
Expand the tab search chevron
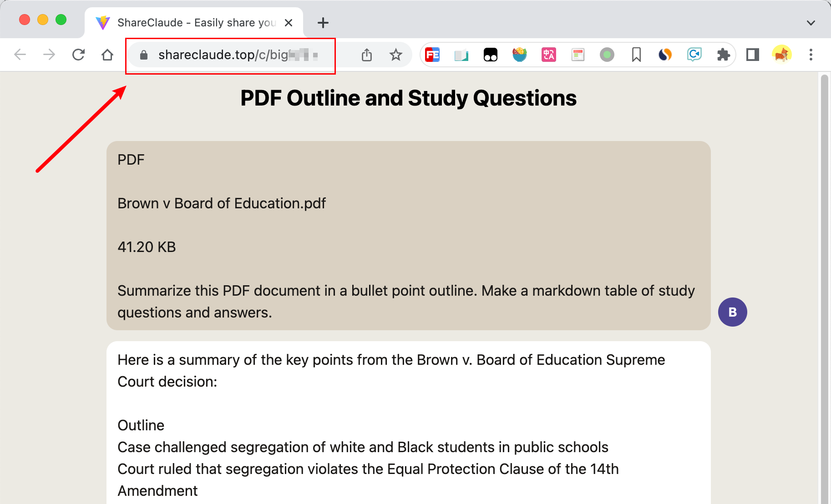click(x=811, y=23)
